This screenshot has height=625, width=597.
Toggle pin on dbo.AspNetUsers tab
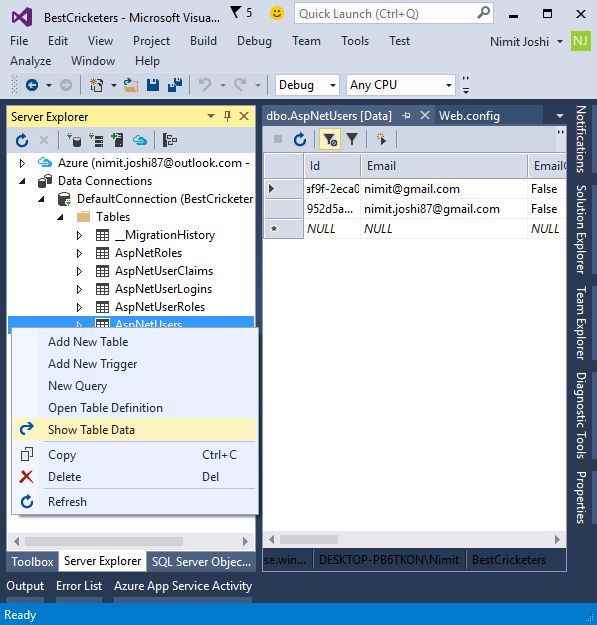click(406, 116)
